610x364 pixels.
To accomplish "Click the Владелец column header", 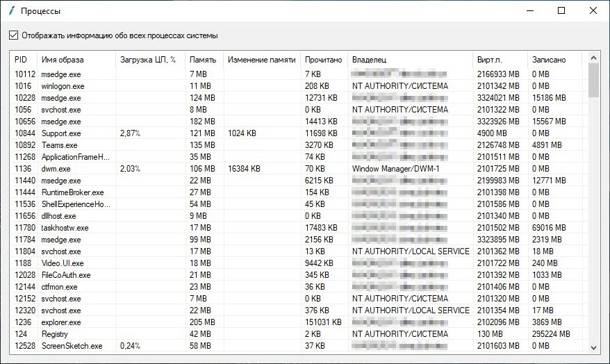I will pyautogui.click(x=369, y=60).
